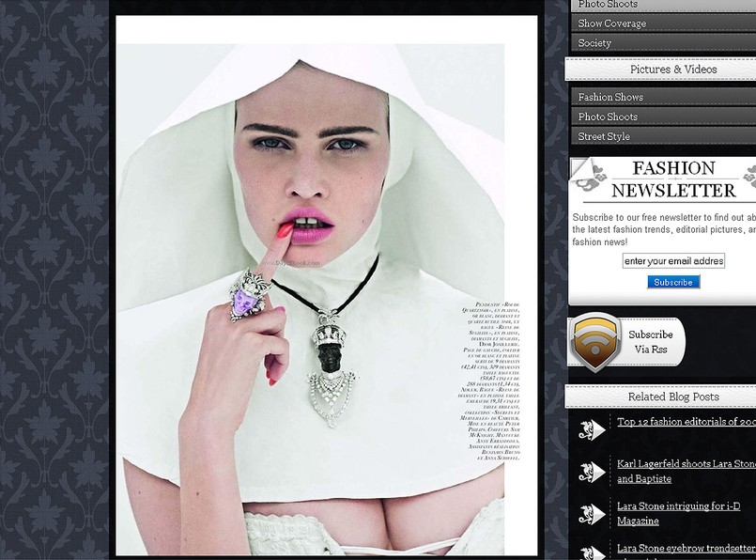
Task: Open Lara Stone eyebrow trendsetter link
Action: pos(687,549)
